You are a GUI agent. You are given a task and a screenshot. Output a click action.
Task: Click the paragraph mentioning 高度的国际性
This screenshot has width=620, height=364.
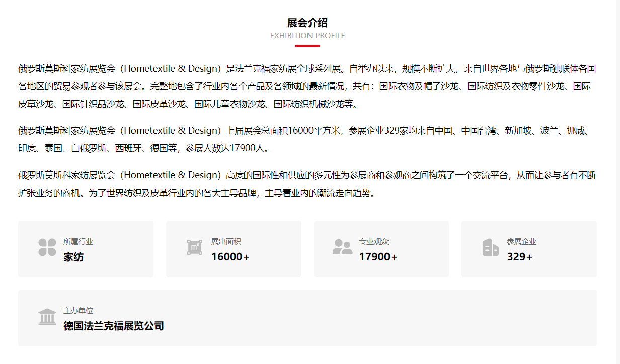coord(307,184)
